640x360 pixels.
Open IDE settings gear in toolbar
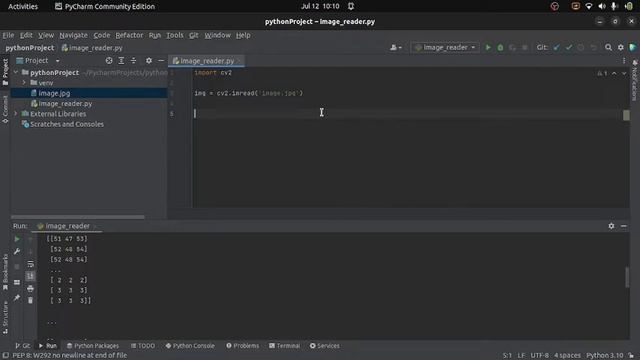(620, 48)
